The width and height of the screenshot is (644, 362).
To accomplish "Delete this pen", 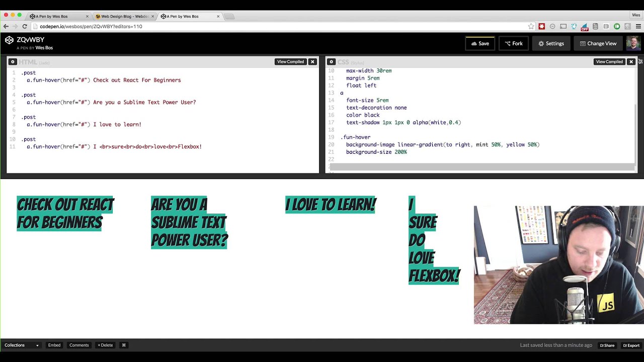I will click(105, 345).
